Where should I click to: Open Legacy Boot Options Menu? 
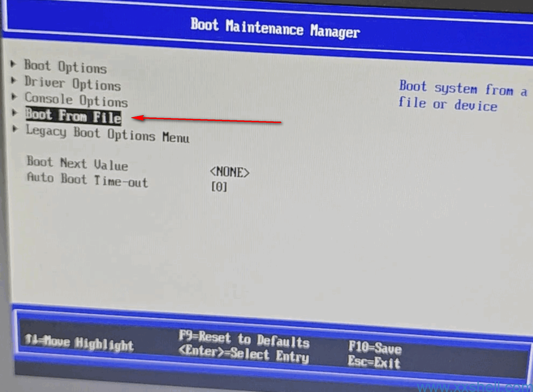[107, 134]
